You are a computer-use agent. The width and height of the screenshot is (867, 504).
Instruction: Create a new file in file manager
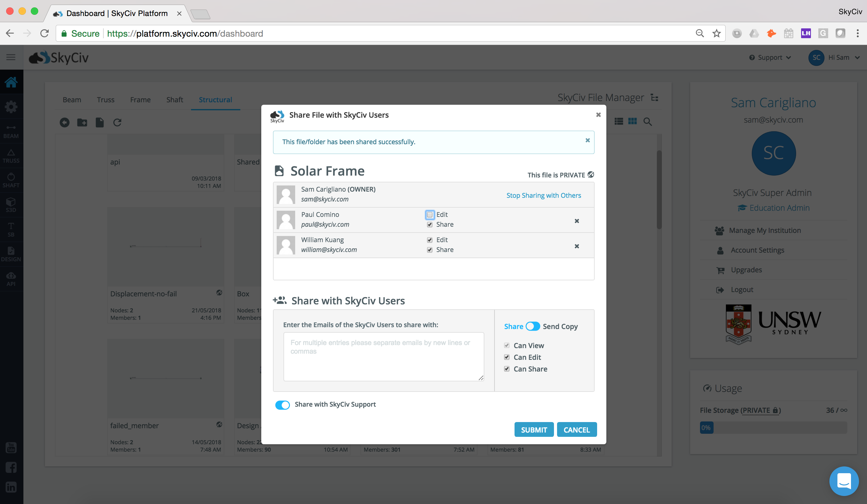point(100,123)
